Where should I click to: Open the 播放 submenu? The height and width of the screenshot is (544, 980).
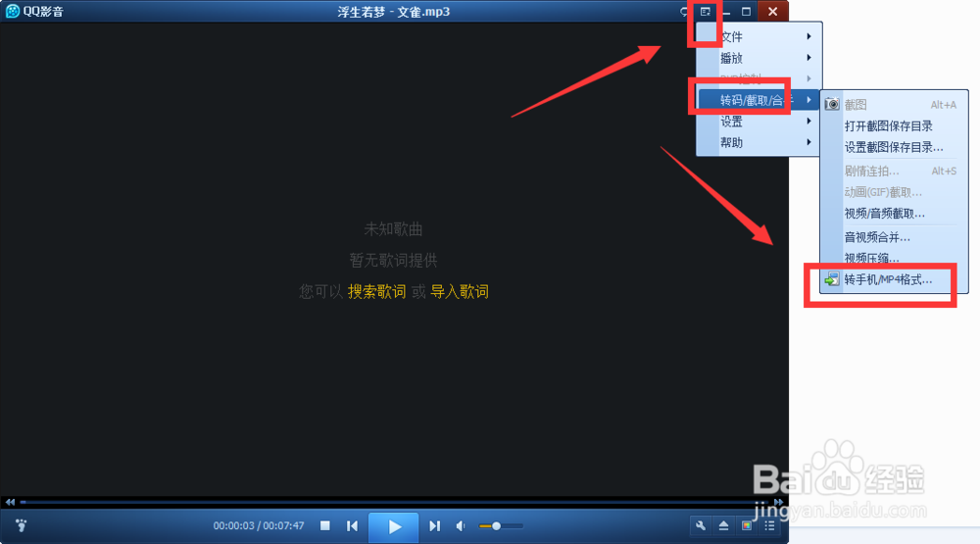(759, 58)
